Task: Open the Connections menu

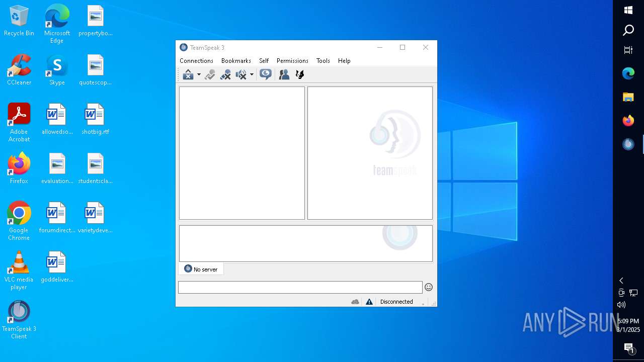Action: 196,61
